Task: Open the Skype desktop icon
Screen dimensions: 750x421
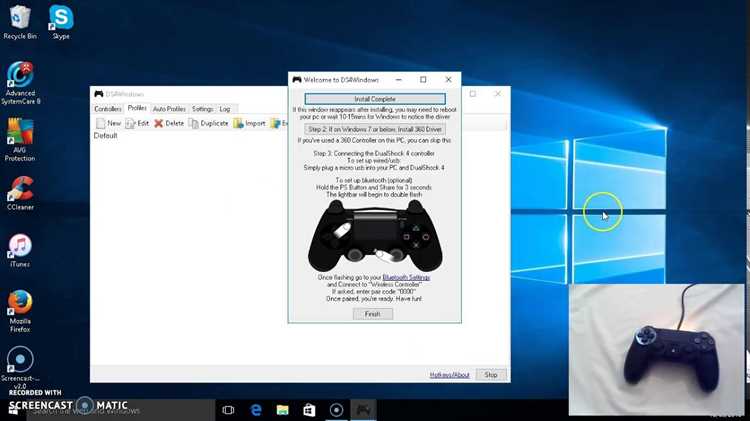Action: coord(61,22)
